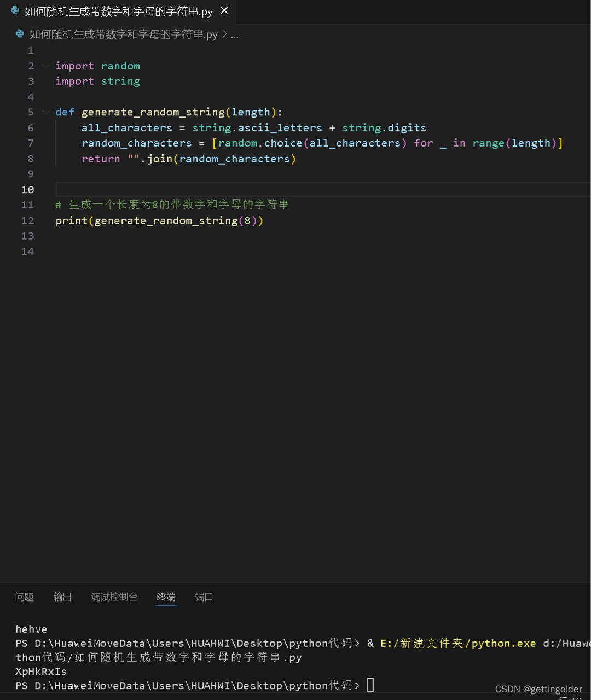Screen dimensions: 591x700
Task: Click the breadcrumb ellipsis after file name
Action: coord(234,34)
